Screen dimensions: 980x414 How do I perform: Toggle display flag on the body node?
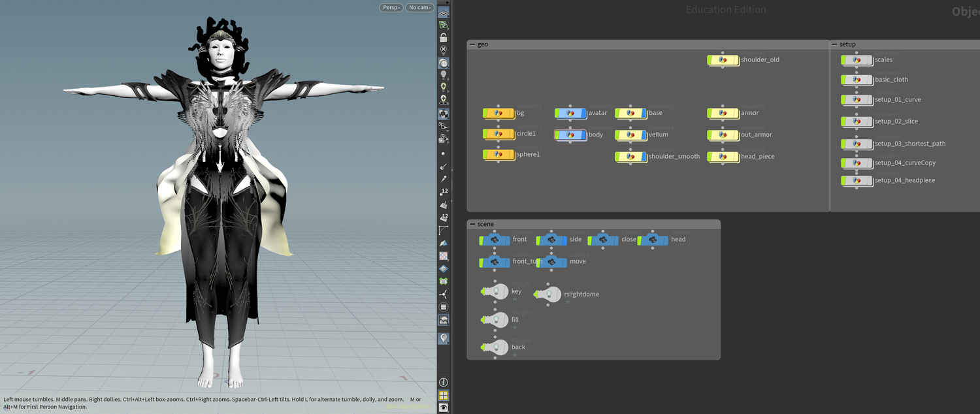pyautogui.click(x=583, y=135)
